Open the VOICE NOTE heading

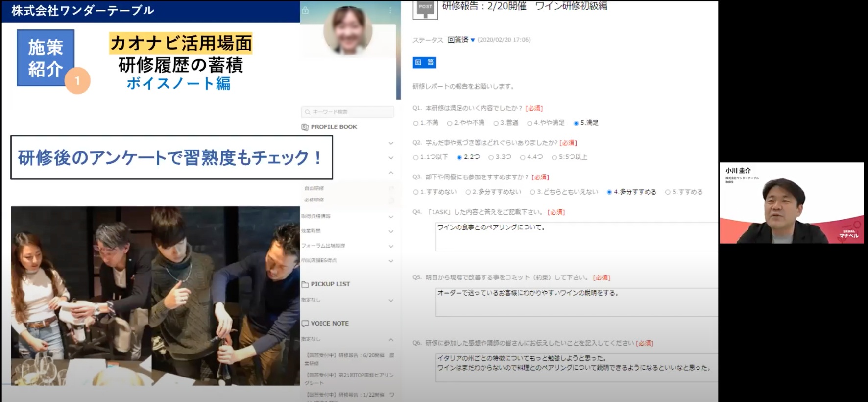(x=330, y=324)
